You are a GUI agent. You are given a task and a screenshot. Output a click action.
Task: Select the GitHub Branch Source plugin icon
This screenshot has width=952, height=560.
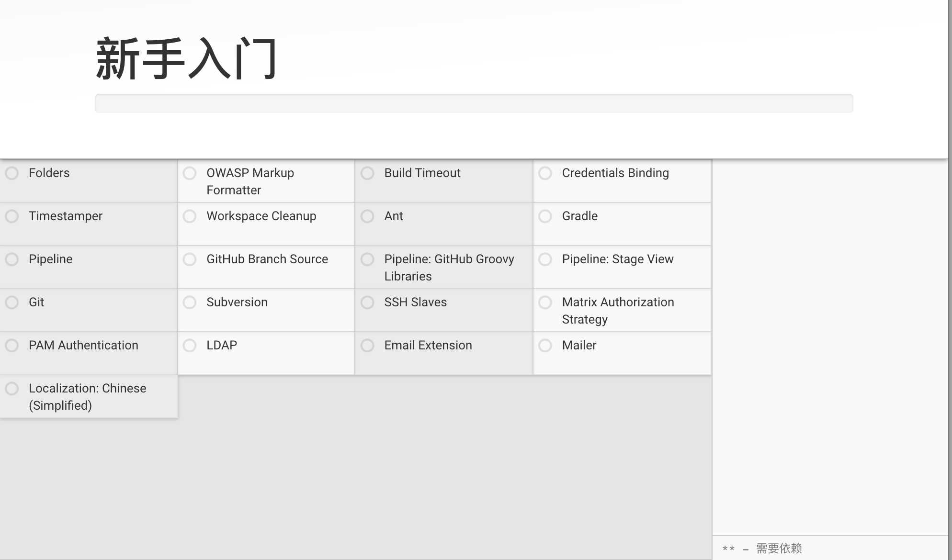pyautogui.click(x=190, y=258)
